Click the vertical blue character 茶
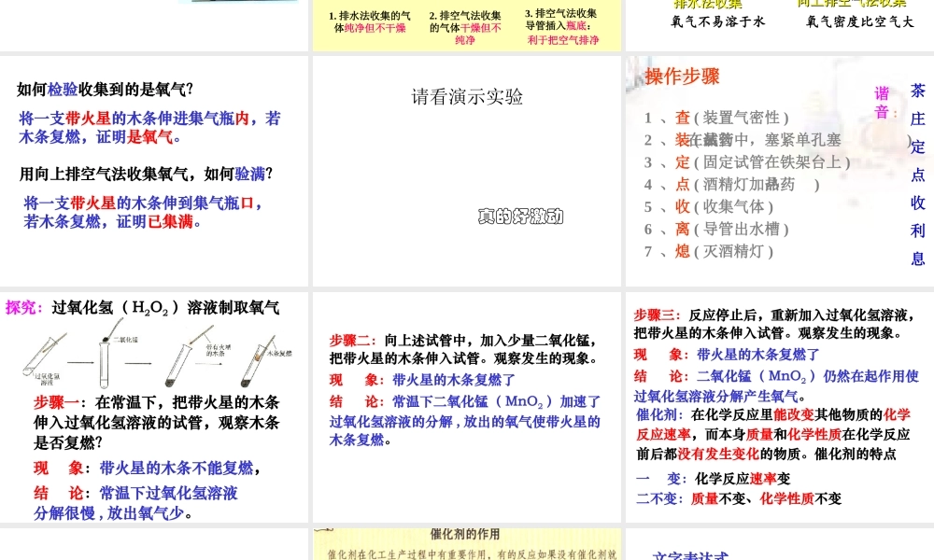Image resolution: width=934 pixels, height=560 pixels. (918, 91)
